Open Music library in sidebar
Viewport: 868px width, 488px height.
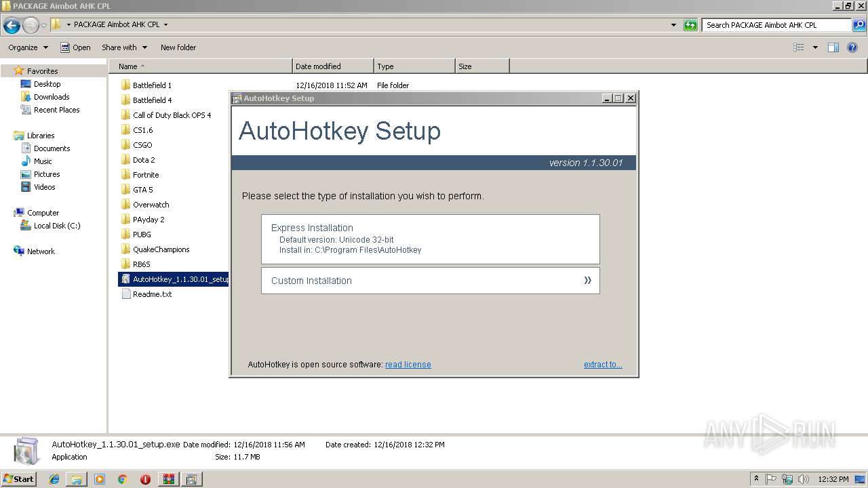click(x=43, y=161)
